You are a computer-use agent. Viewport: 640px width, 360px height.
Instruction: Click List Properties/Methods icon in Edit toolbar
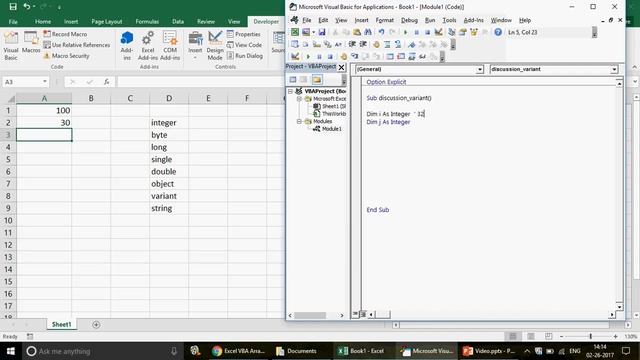click(x=295, y=44)
